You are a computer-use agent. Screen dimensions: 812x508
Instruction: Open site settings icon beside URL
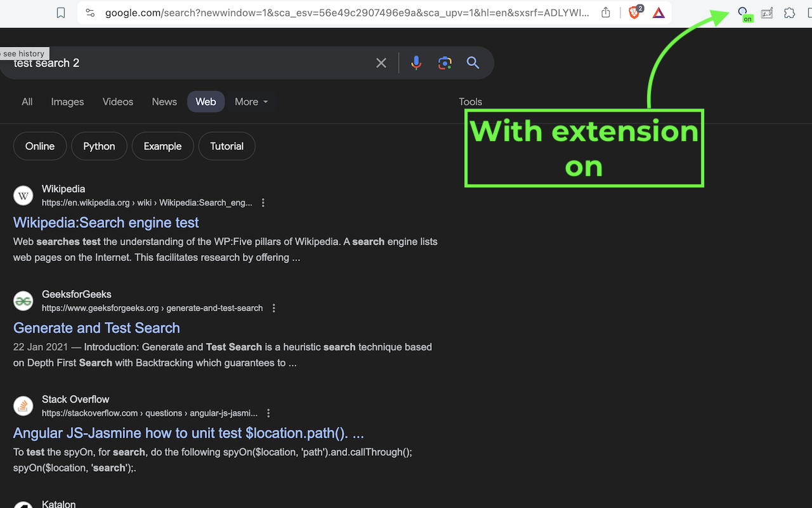point(90,13)
